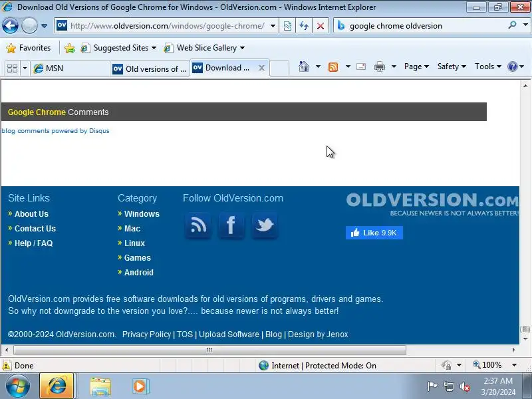Expand the Print dropdown arrow

[394, 66]
